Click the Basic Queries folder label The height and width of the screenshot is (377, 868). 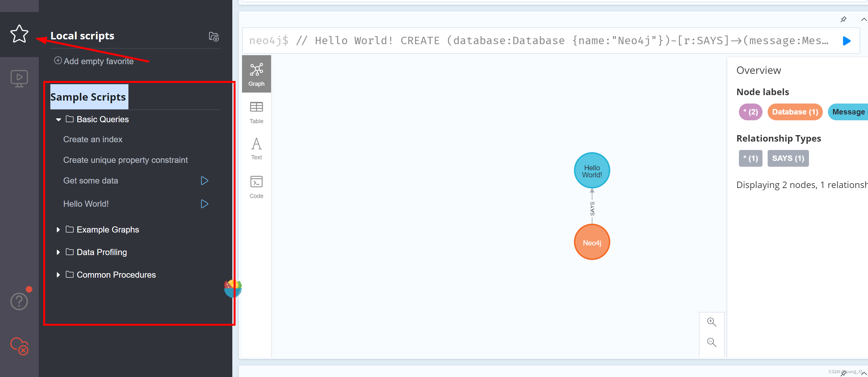tap(102, 119)
